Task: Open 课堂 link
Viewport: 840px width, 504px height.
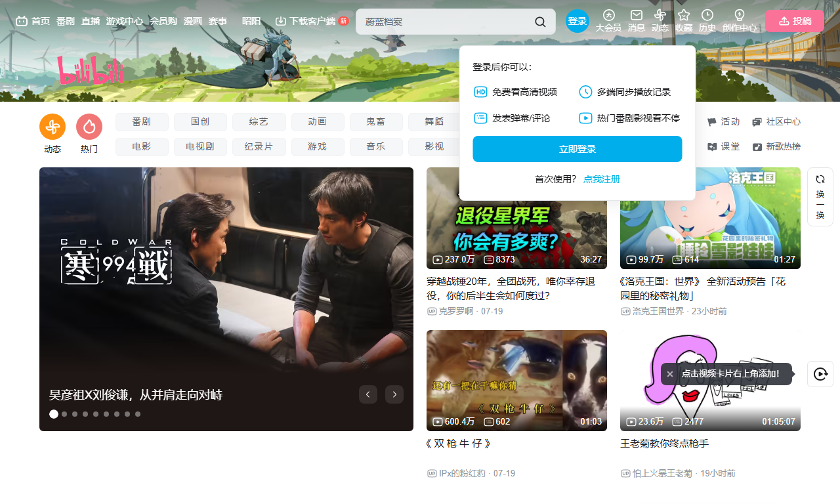Action: [723, 147]
